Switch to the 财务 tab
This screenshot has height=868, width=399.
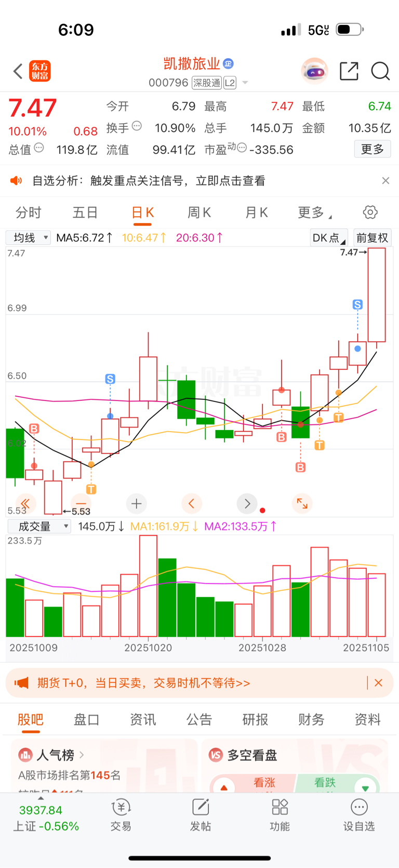tap(311, 720)
